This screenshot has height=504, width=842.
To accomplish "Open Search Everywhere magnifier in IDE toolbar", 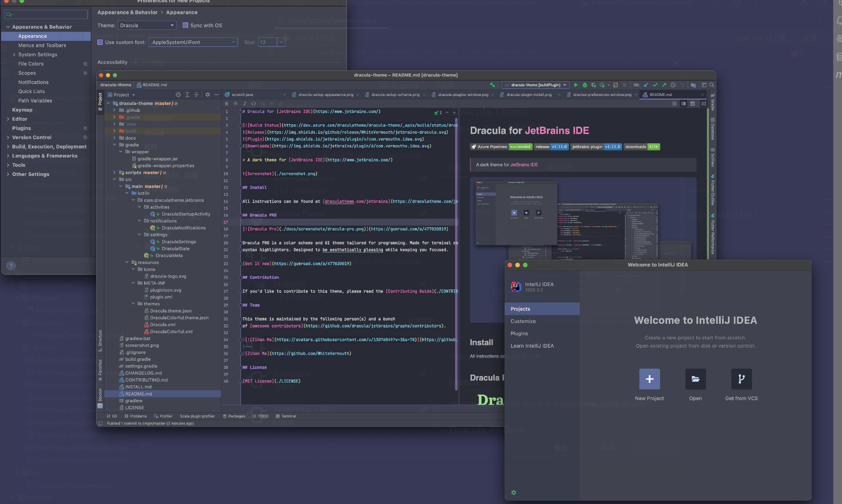I will point(712,85).
